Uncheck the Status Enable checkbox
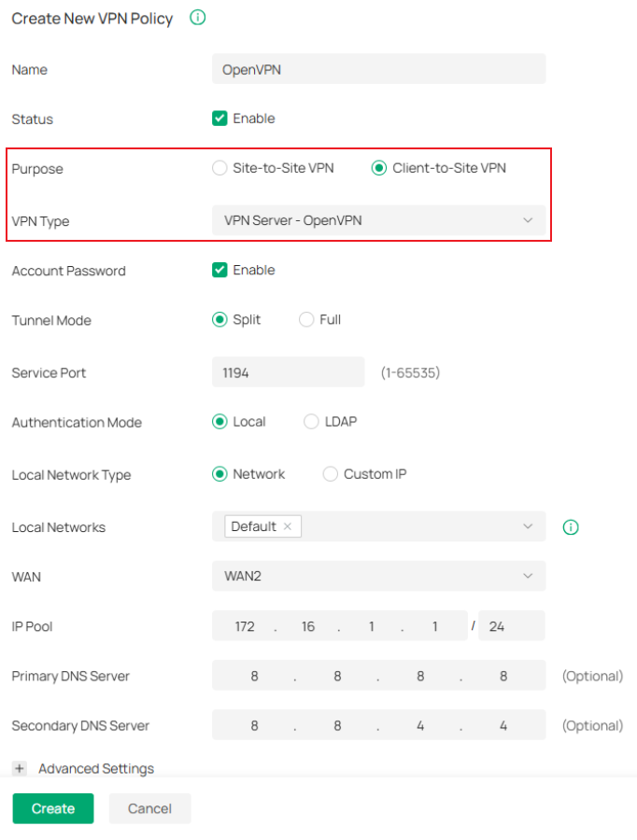The height and width of the screenshot is (840, 637). coord(219,119)
